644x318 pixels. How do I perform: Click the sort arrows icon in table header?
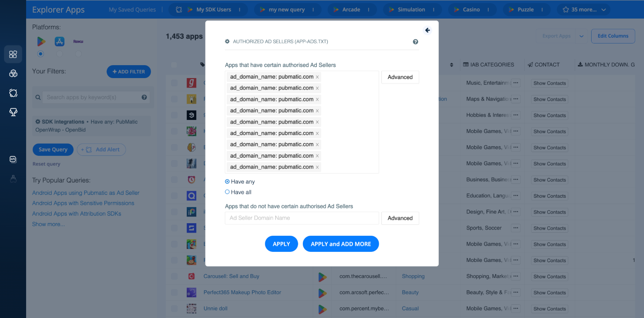click(452, 65)
